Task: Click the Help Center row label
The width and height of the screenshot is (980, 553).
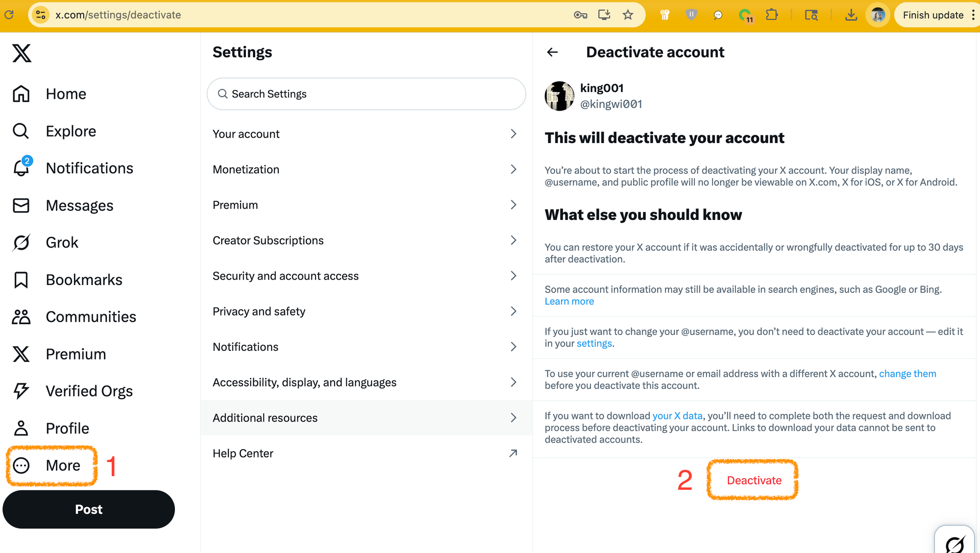Action: [243, 453]
